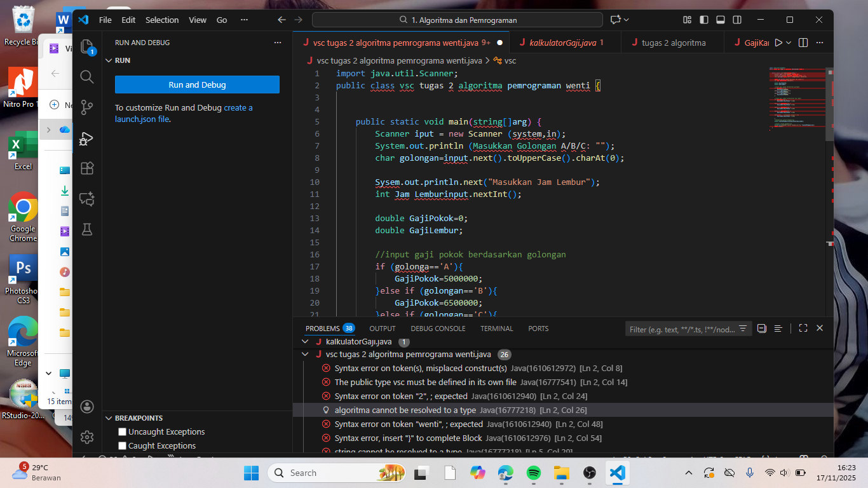Screen dimensions: 868x488
Task: Toggle the Problems filter options icon
Action: (x=742, y=329)
